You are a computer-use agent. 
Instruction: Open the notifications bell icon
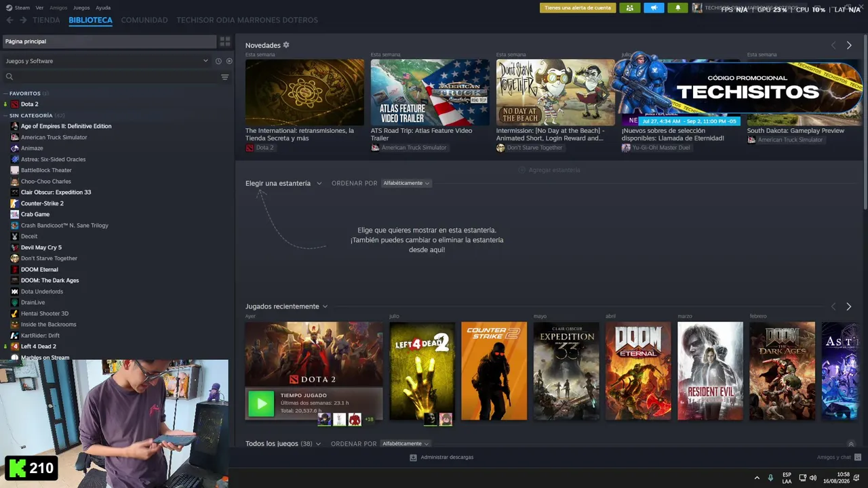[x=678, y=8]
